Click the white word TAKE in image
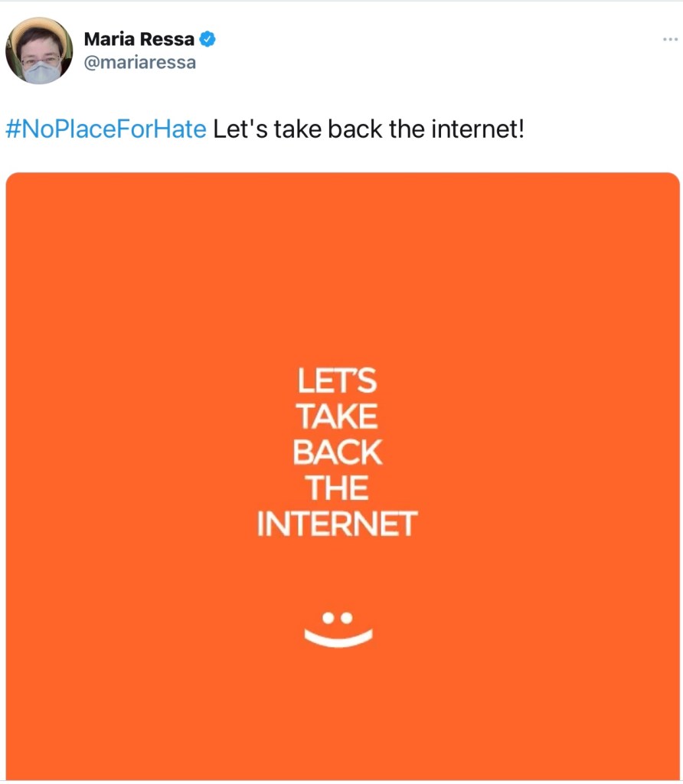The image size is (683, 784). tap(337, 417)
